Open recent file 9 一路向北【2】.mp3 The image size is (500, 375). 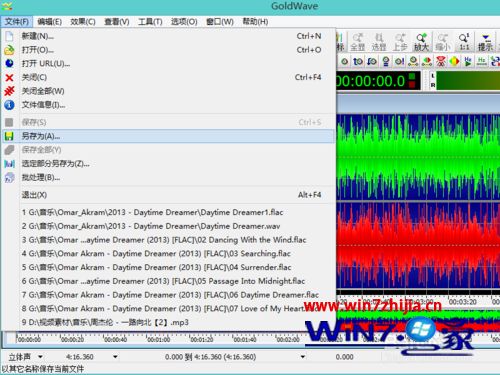168,322
